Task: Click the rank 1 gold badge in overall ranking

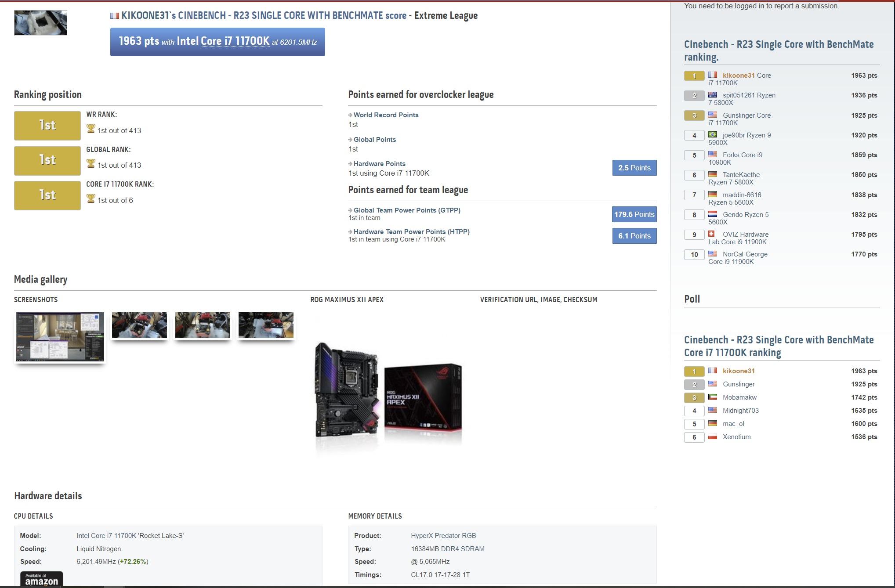Action: click(694, 76)
